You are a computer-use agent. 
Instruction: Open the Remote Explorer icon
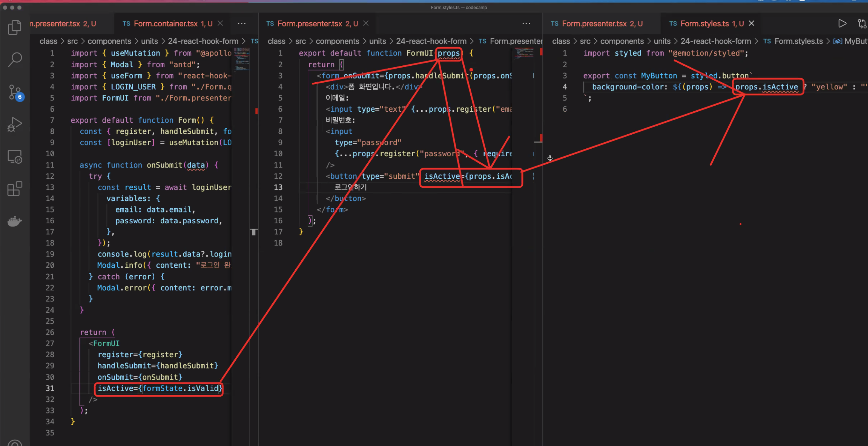[x=14, y=157]
